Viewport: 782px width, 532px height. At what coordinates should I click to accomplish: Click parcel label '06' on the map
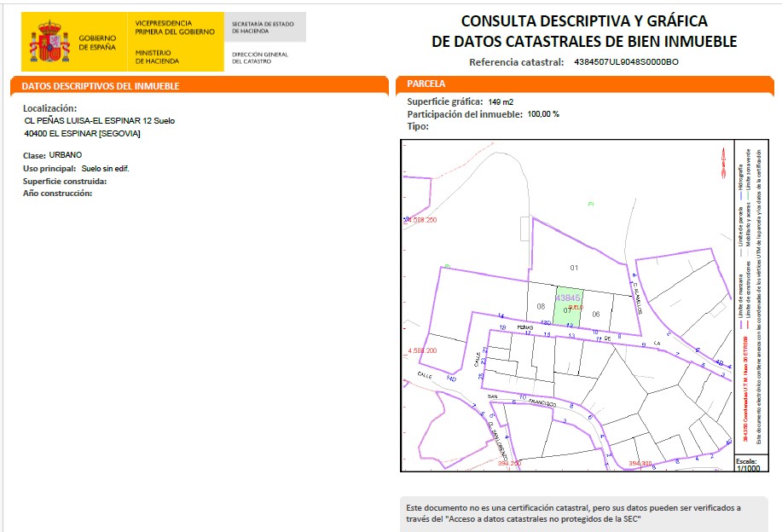click(596, 314)
